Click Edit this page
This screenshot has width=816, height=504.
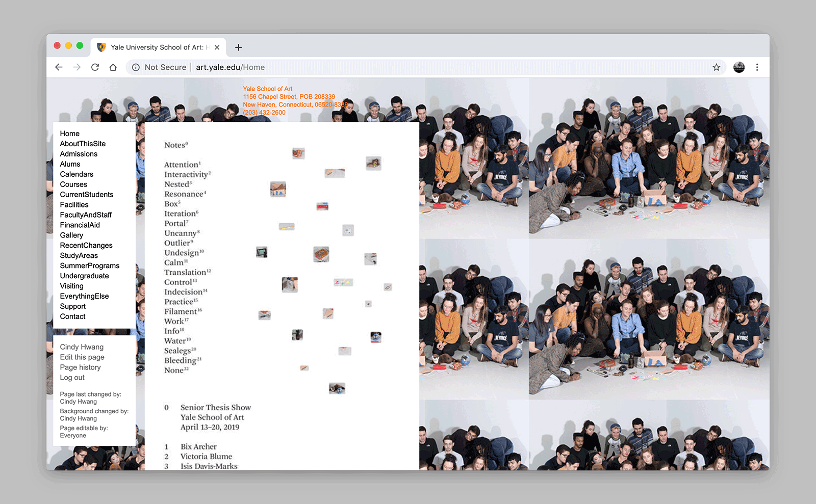[x=82, y=357]
